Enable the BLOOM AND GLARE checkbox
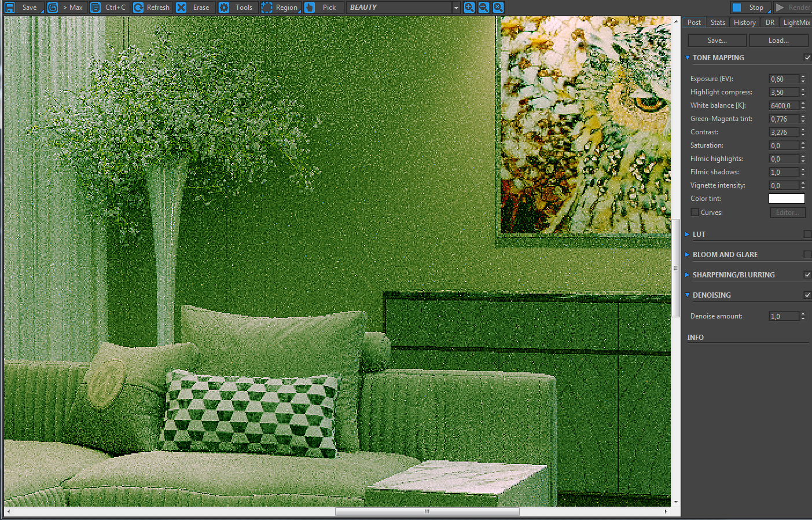 (807, 255)
